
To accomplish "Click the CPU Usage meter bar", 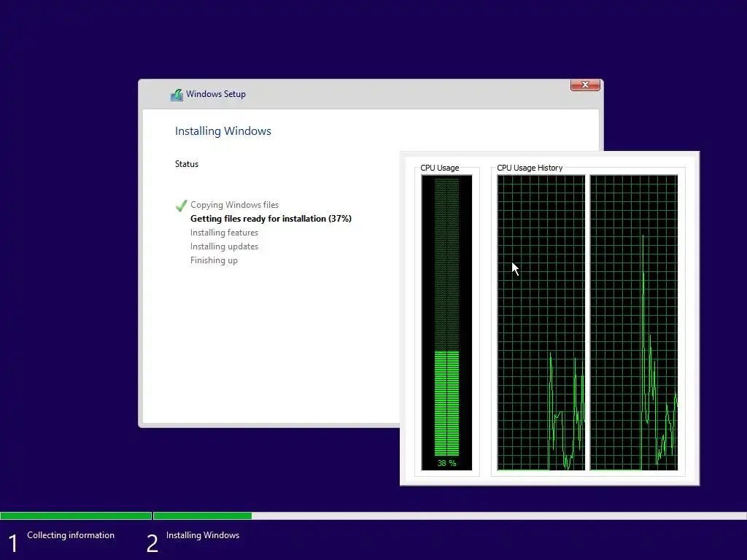I will pyautogui.click(x=446, y=316).
